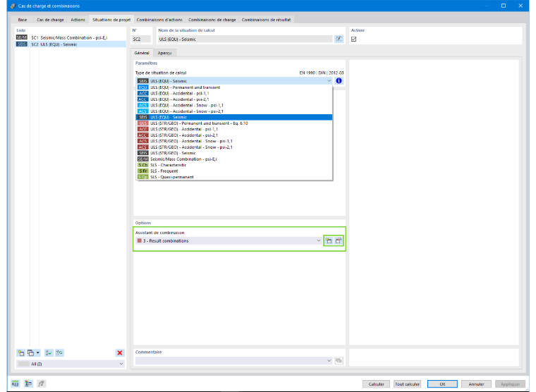Toggle the Activer checkbox
Image resolution: width=536 pixels, height=392 pixels.
tap(354, 39)
